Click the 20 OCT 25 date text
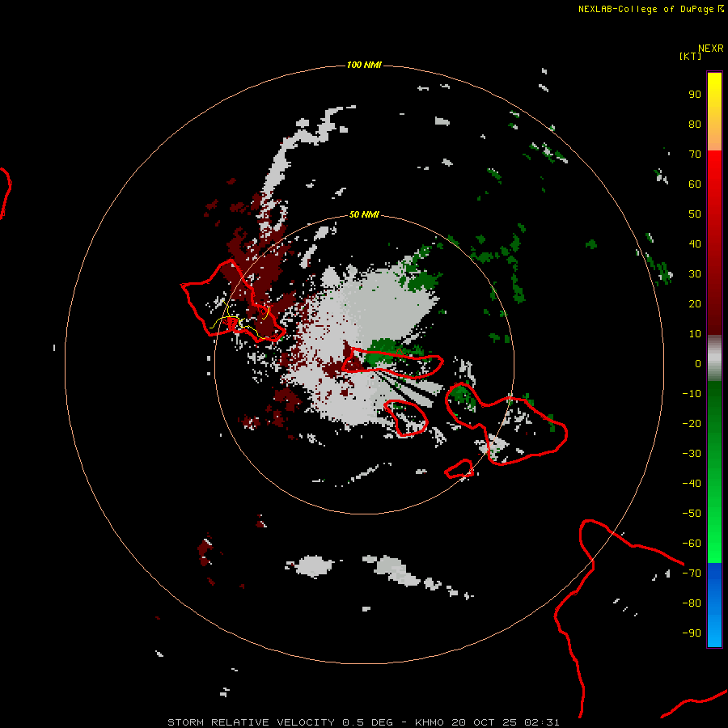Screen dimensions: 728x728 point(485,722)
